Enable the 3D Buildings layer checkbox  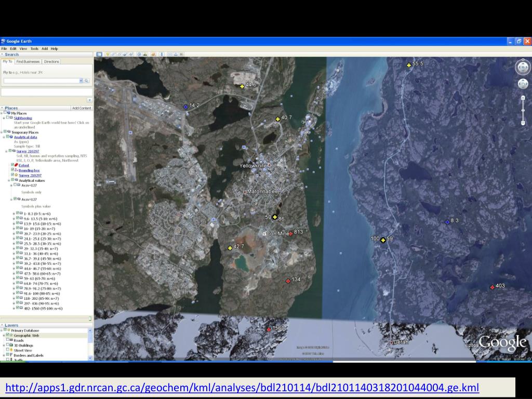pos(8,345)
